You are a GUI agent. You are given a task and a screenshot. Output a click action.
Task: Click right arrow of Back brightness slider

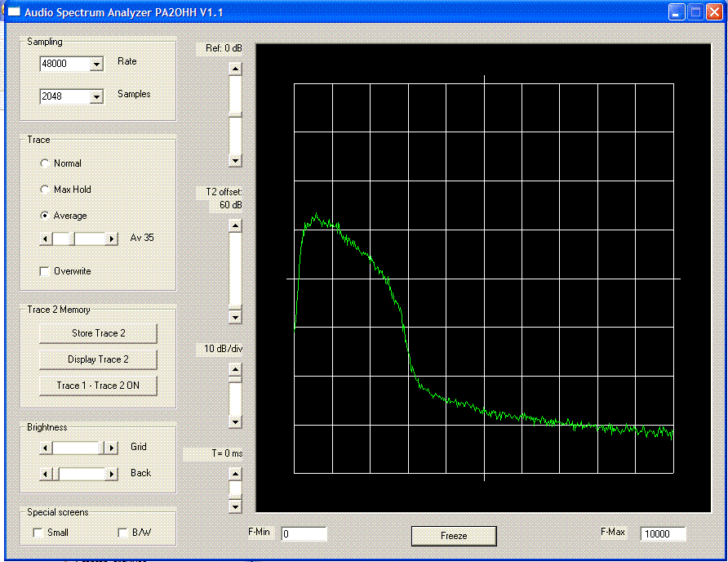(111, 474)
